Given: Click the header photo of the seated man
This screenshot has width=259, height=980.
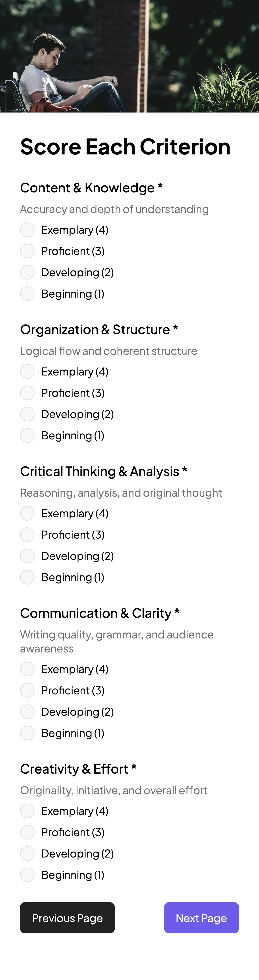Looking at the screenshot, I should pos(129,57).
